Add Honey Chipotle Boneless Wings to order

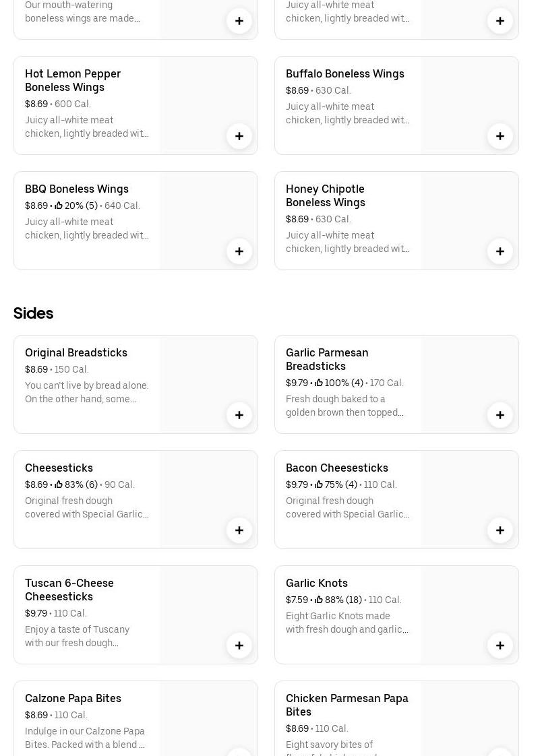point(500,251)
